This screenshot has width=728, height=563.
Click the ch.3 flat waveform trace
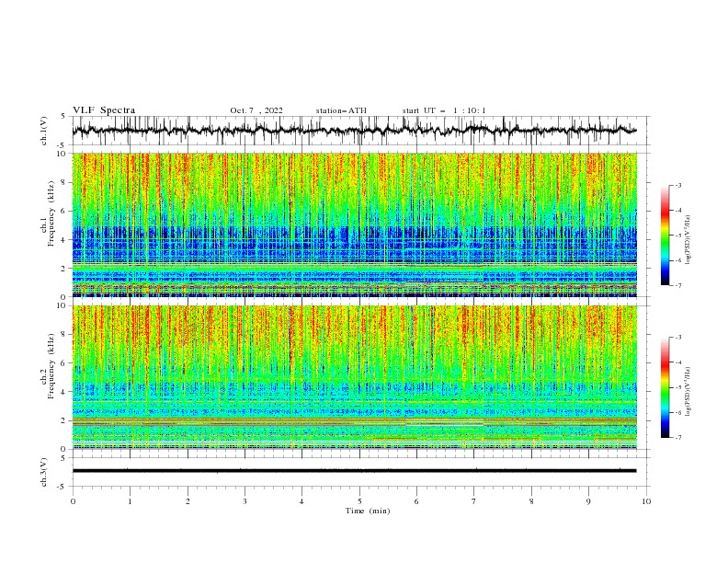click(x=354, y=471)
